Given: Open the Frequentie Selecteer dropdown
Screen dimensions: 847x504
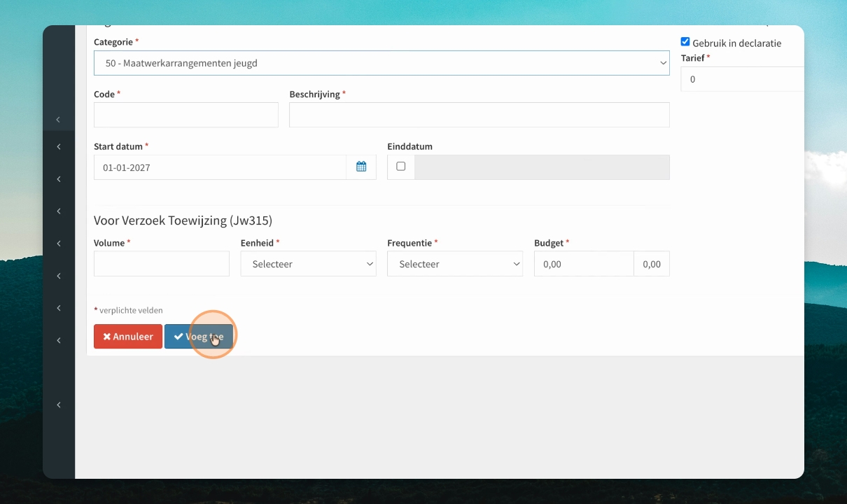Looking at the screenshot, I should [x=455, y=264].
